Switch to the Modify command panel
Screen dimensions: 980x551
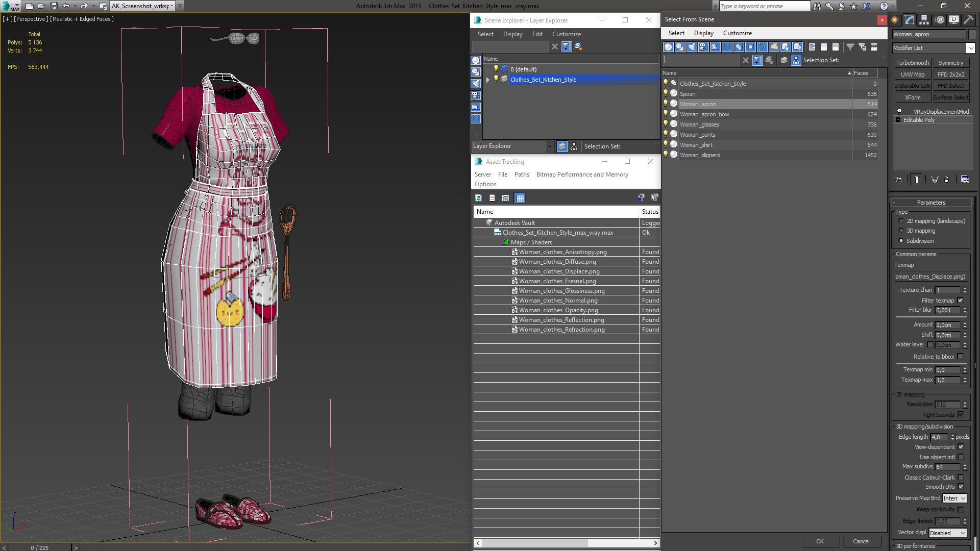[910, 20]
